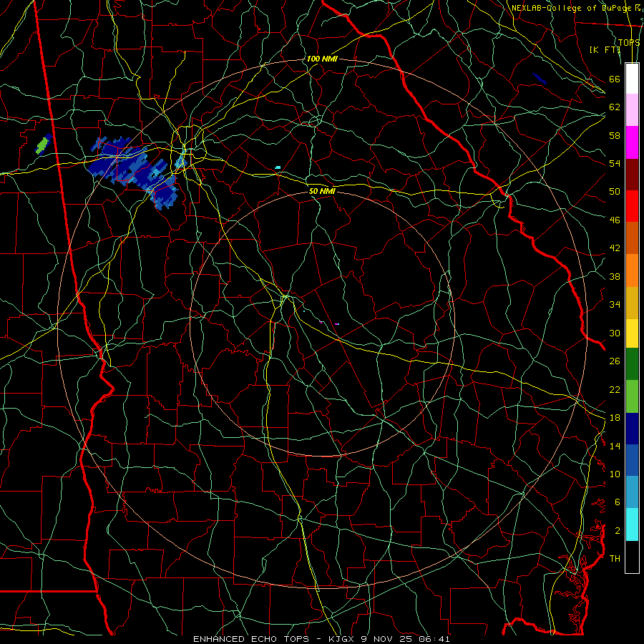
Task: Click the 'TOPS' legend title
Action: [629, 42]
